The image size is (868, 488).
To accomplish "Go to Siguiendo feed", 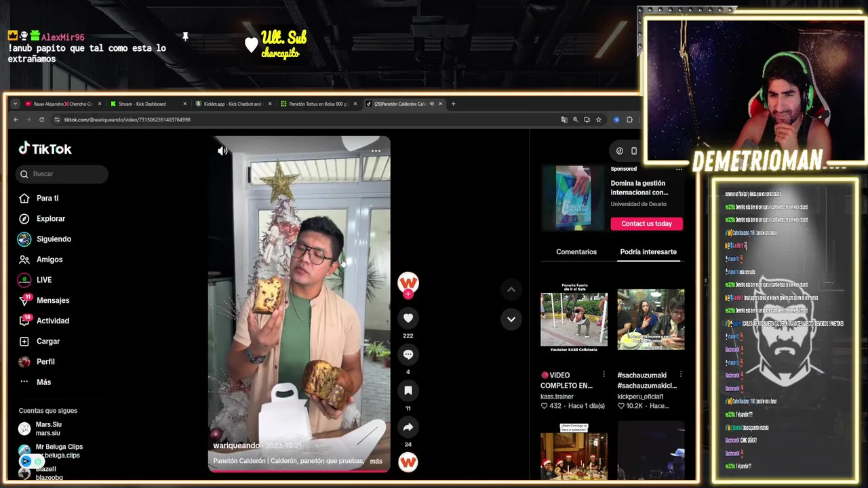I will 54,239.
